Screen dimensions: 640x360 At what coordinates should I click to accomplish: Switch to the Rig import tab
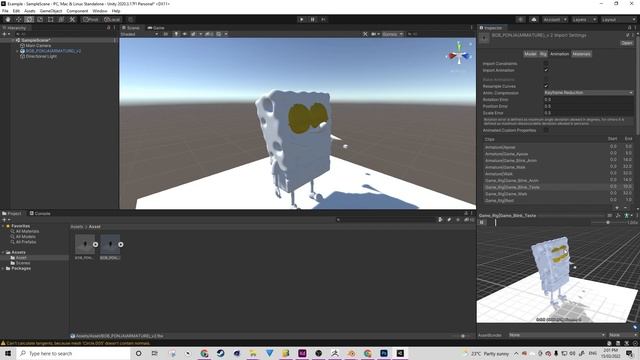point(543,54)
